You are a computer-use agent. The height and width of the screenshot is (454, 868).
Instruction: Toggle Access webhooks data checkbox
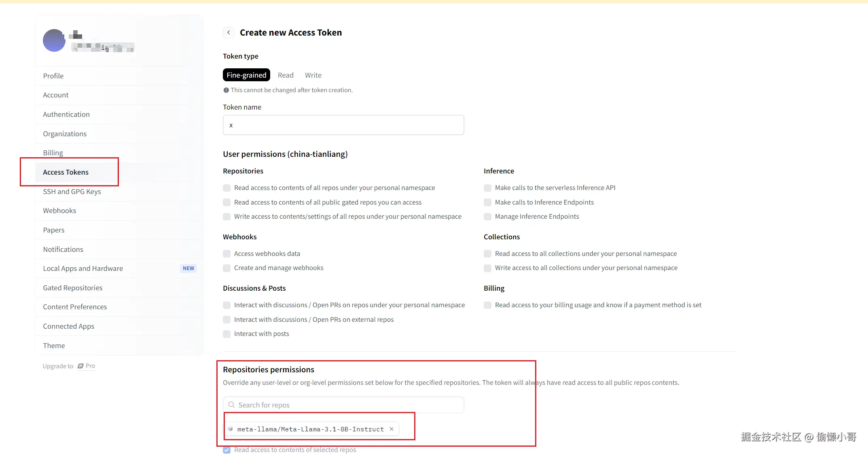click(x=227, y=254)
